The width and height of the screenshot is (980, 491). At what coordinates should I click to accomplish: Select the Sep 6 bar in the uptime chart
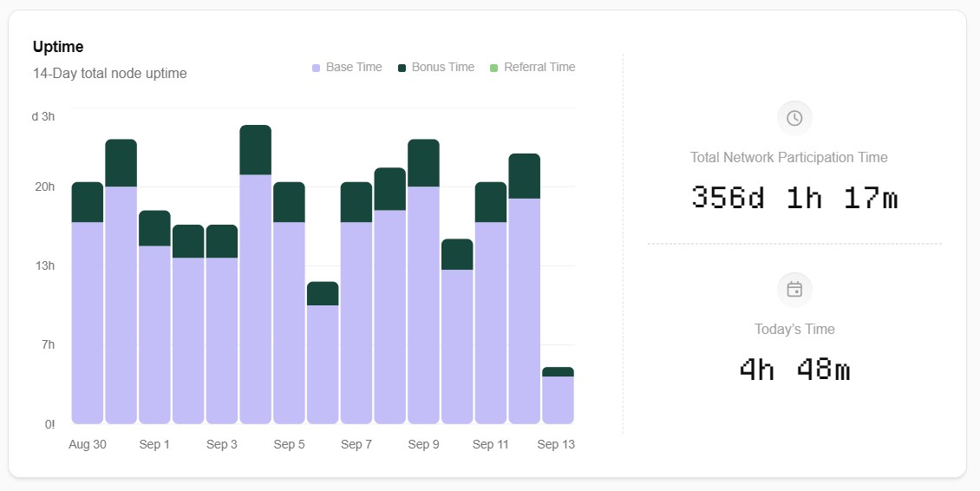323,353
